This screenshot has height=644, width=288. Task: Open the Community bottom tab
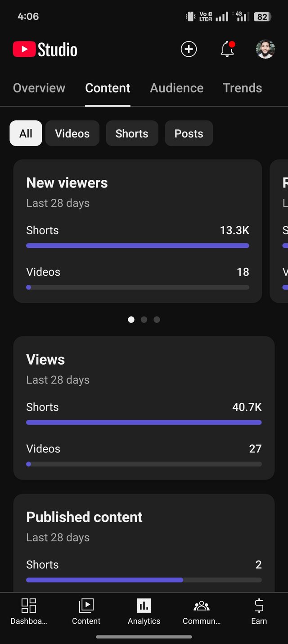[201, 611]
